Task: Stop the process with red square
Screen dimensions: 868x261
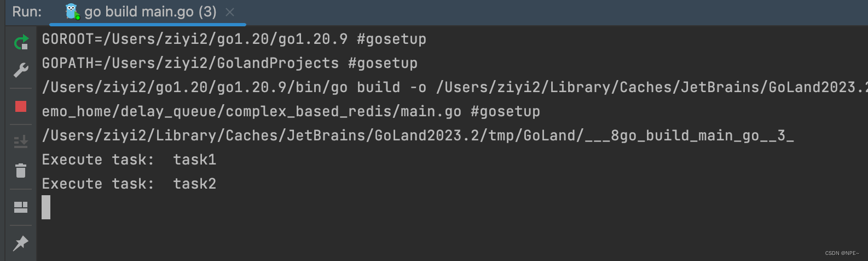Action: tap(21, 106)
